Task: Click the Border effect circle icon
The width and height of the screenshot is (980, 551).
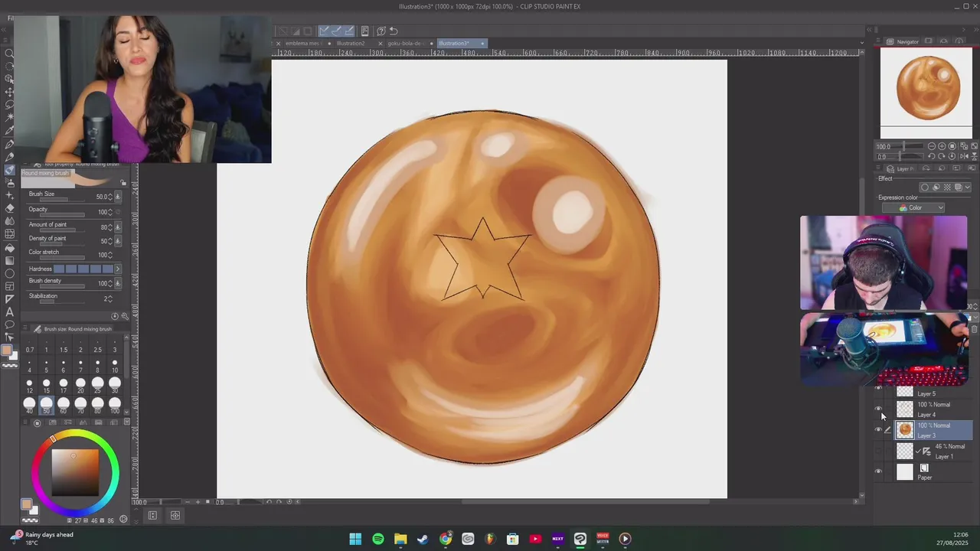Action: point(925,187)
